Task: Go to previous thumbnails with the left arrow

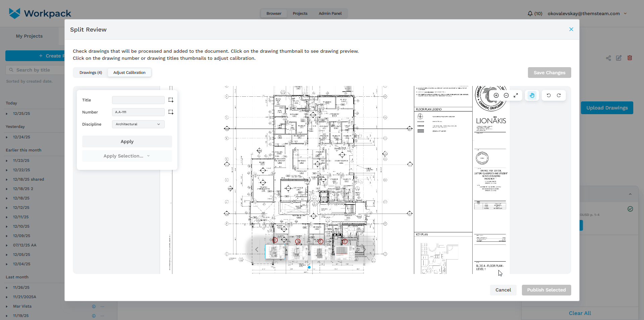Action: tap(257, 249)
